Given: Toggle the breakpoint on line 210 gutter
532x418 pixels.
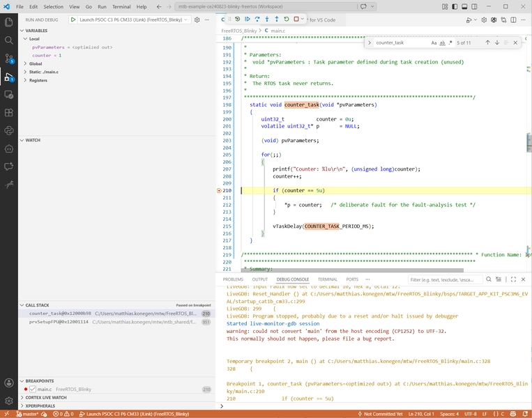Looking at the screenshot, I should click(x=219, y=190).
